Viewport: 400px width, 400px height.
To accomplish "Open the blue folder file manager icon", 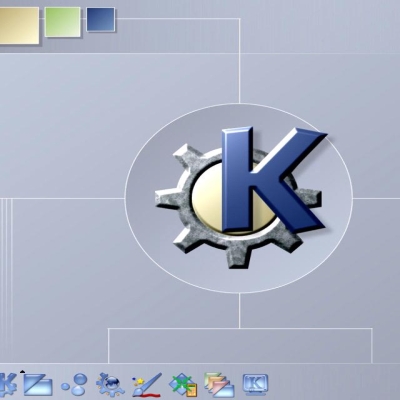I will pos(38,385).
